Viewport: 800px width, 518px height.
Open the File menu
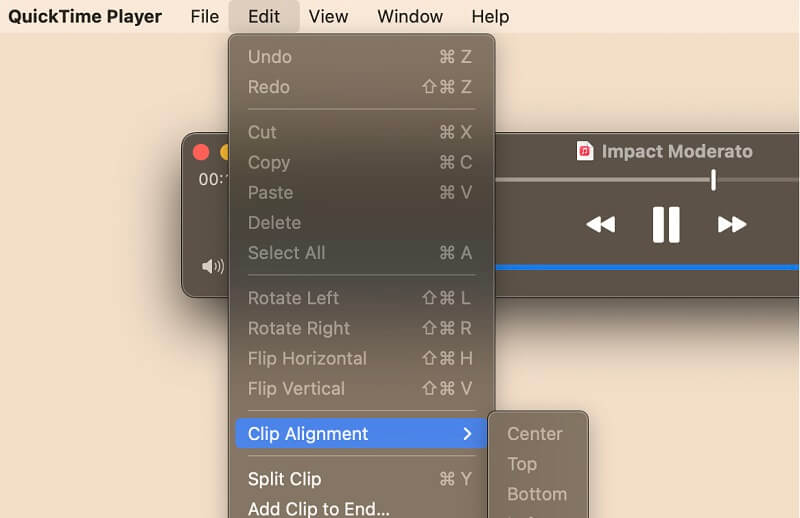(x=205, y=16)
